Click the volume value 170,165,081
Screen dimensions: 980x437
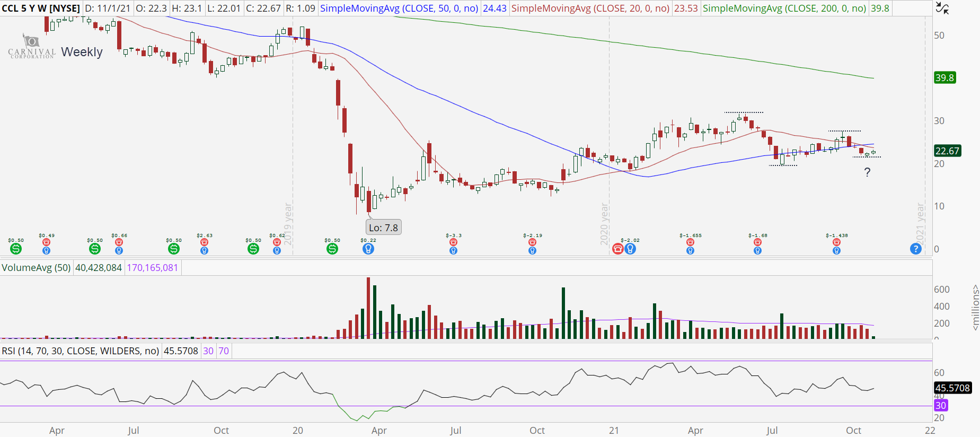[153, 268]
